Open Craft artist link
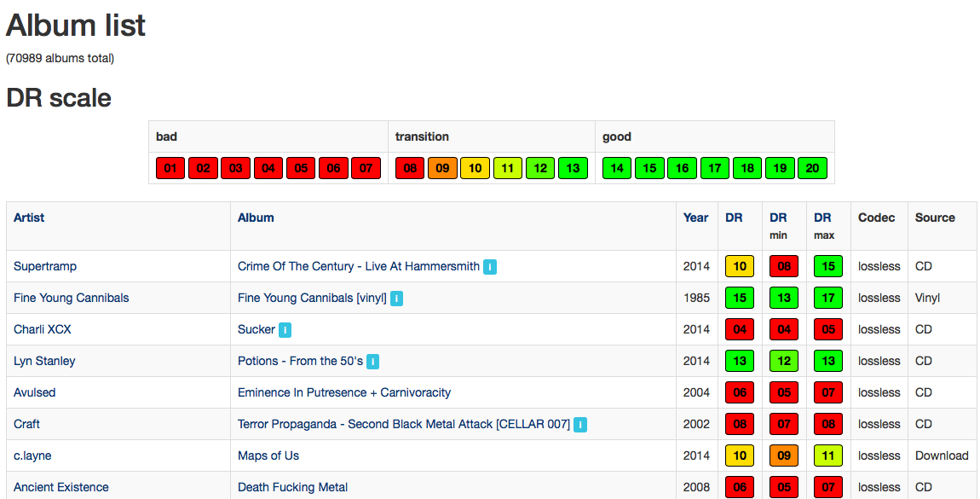 (x=26, y=423)
